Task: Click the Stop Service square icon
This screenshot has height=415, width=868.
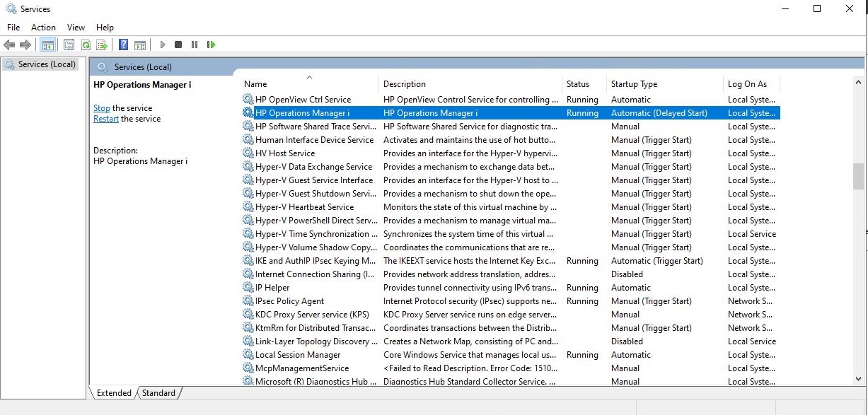Action: click(178, 45)
